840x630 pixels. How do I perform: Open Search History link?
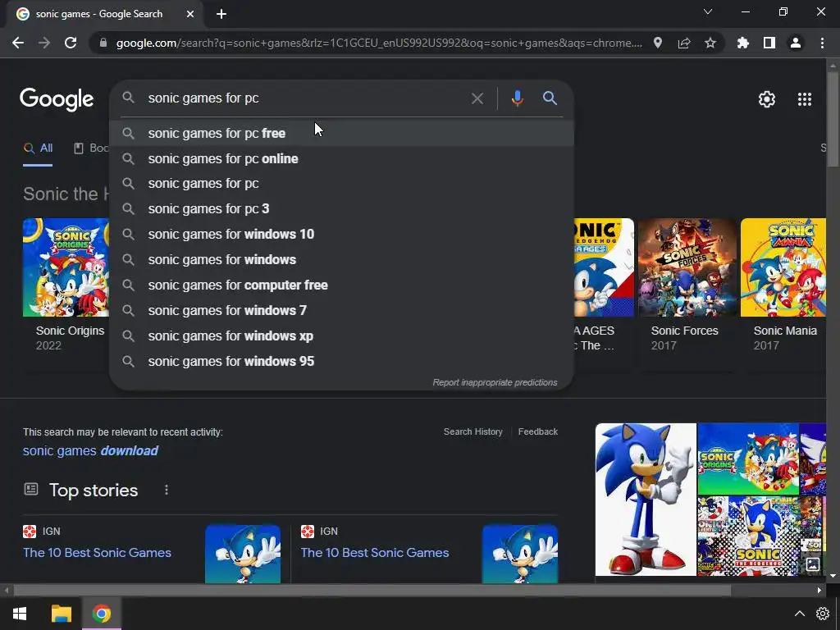[473, 431]
